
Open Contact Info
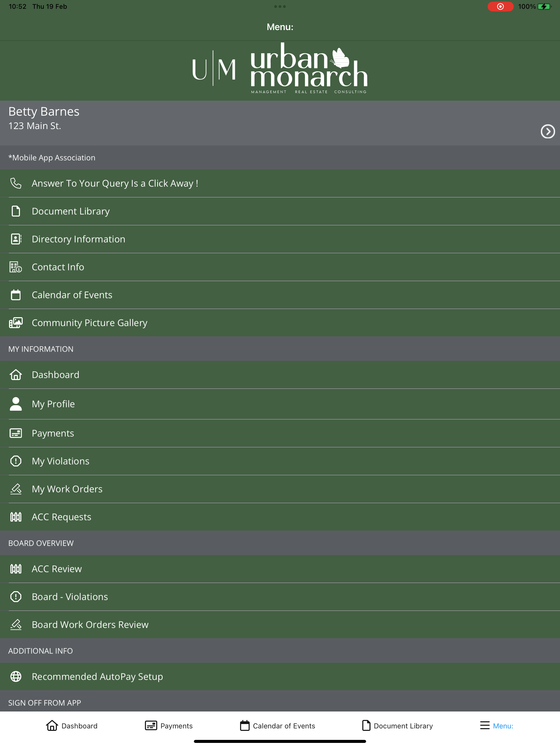tap(280, 267)
